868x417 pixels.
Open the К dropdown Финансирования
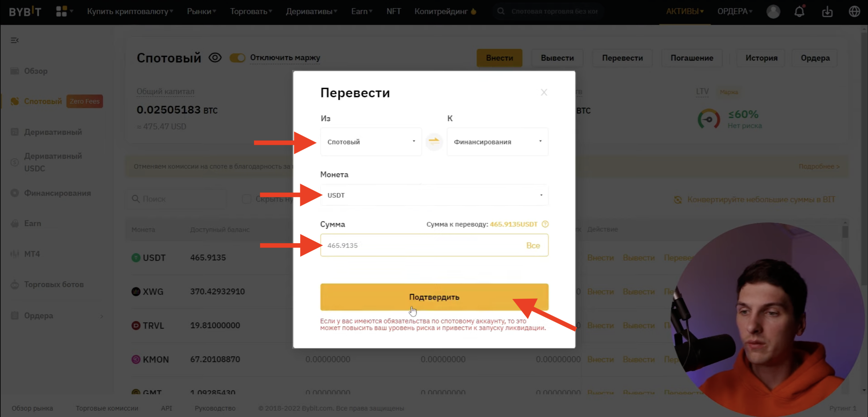497,142
